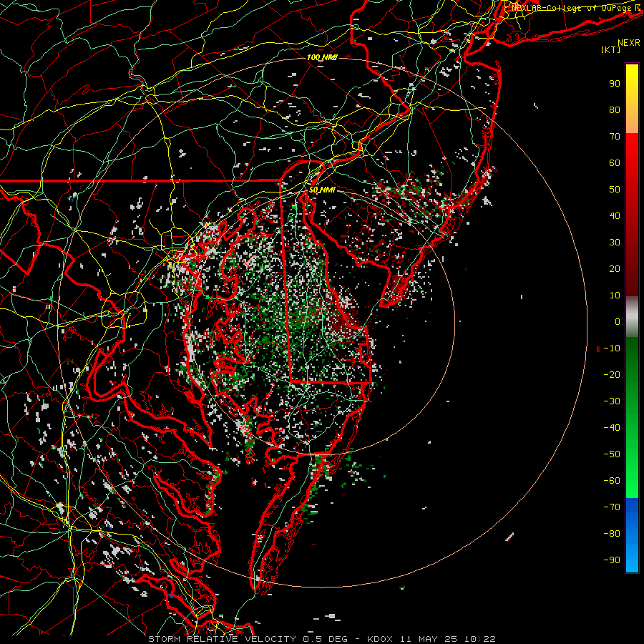Screen dimensions: 644x644
Task: Click the 10 value on the velocity scale
Action: [615, 296]
